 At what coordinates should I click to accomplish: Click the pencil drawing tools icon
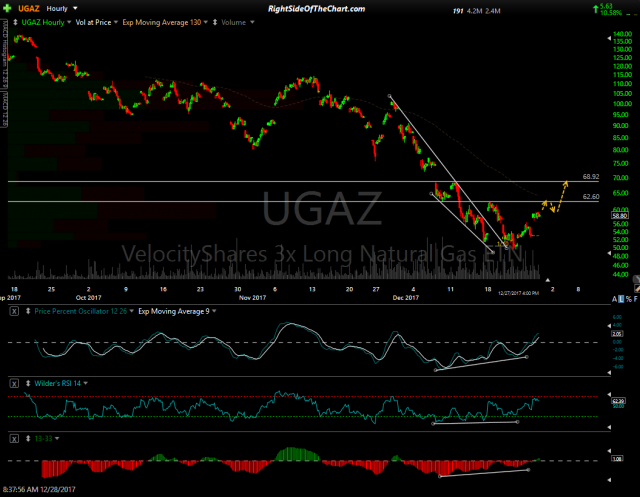[637, 288]
